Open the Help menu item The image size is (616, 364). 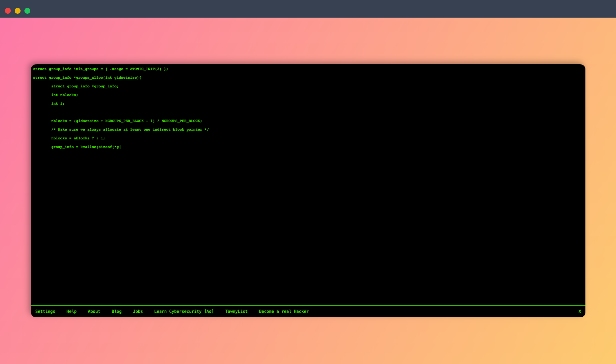pyautogui.click(x=71, y=311)
